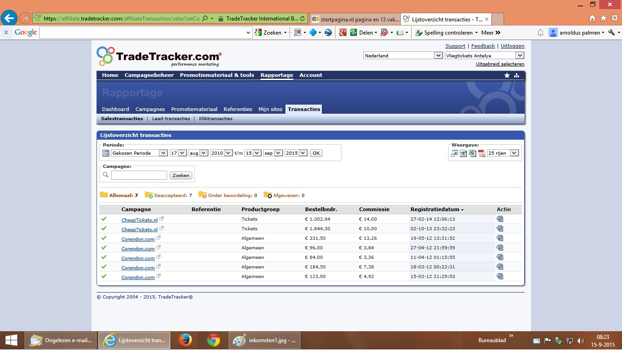Open the IE favorites star icon
Screen dimensions: 622x364
point(603,18)
